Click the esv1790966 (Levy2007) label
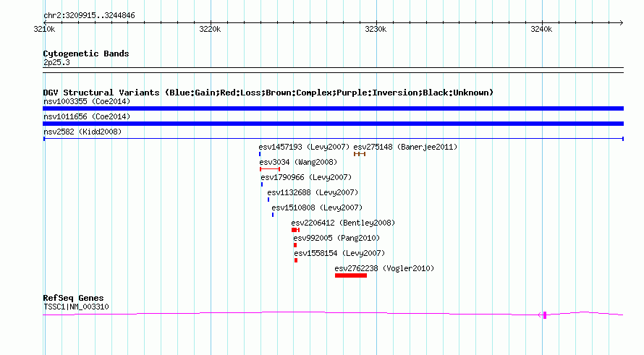The image size is (644, 355). [x=306, y=177]
